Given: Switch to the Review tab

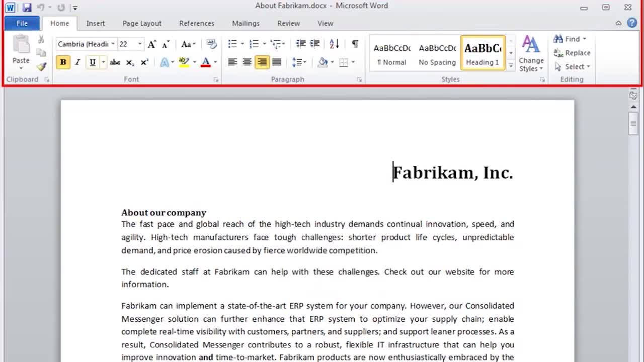Looking at the screenshot, I should pyautogui.click(x=288, y=23).
